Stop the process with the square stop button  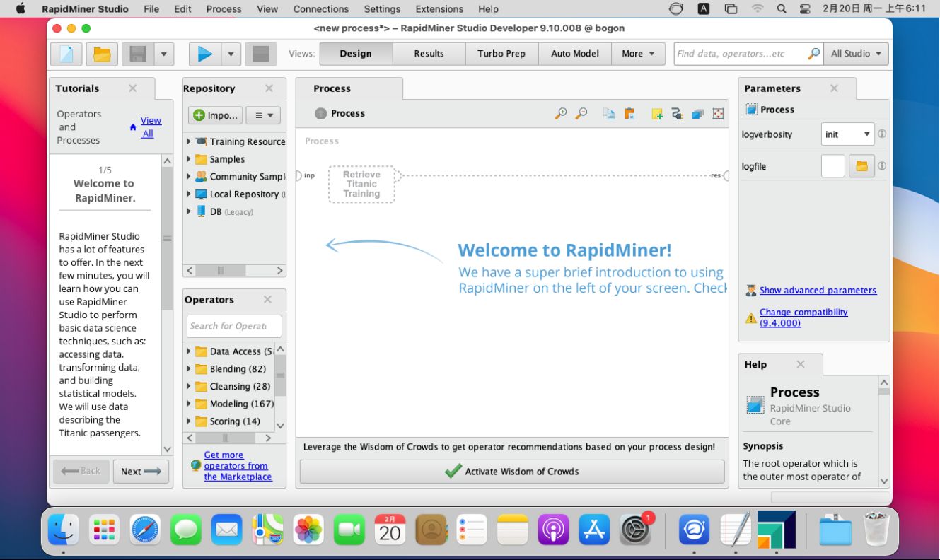click(260, 54)
